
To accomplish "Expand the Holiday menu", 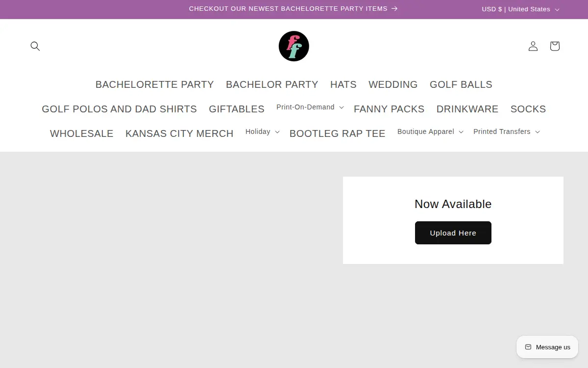I will 262,131.
